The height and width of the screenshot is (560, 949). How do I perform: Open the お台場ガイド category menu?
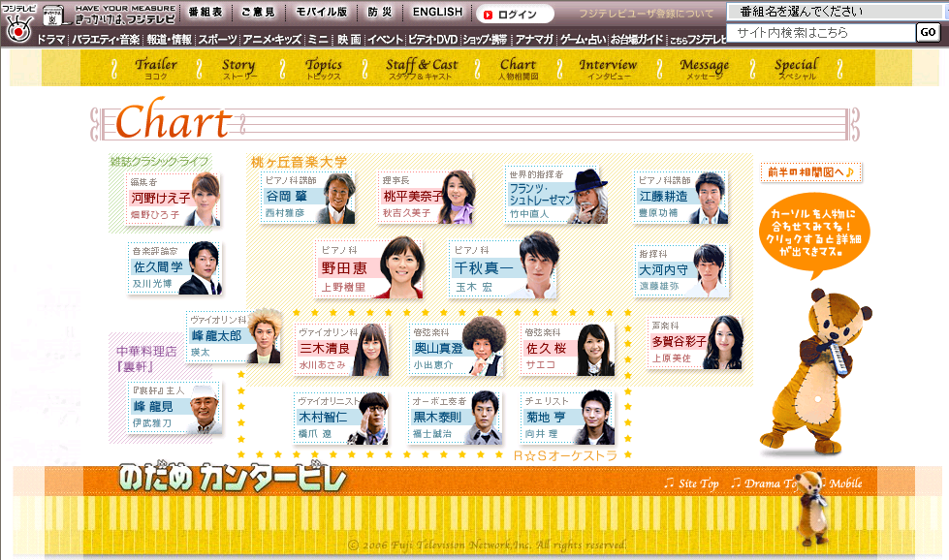(x=637, y=40)
